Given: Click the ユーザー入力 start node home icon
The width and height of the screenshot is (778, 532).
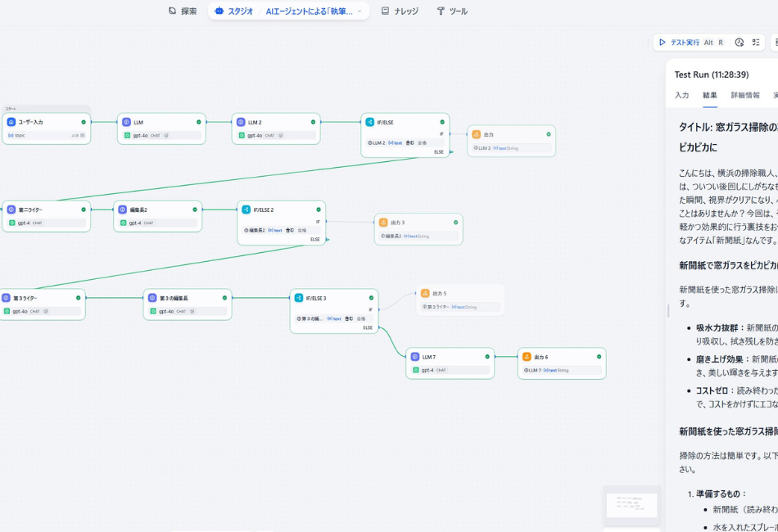Looking at the screenshot, I should coord(11,122).
